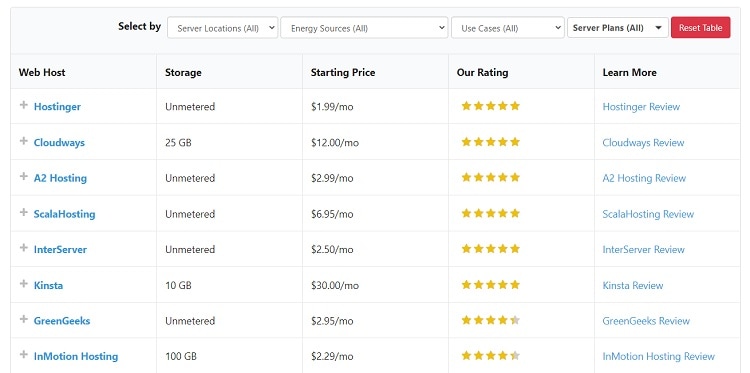
Task: Expand A2 Hosting row details
Action: (x=23, y=176)
